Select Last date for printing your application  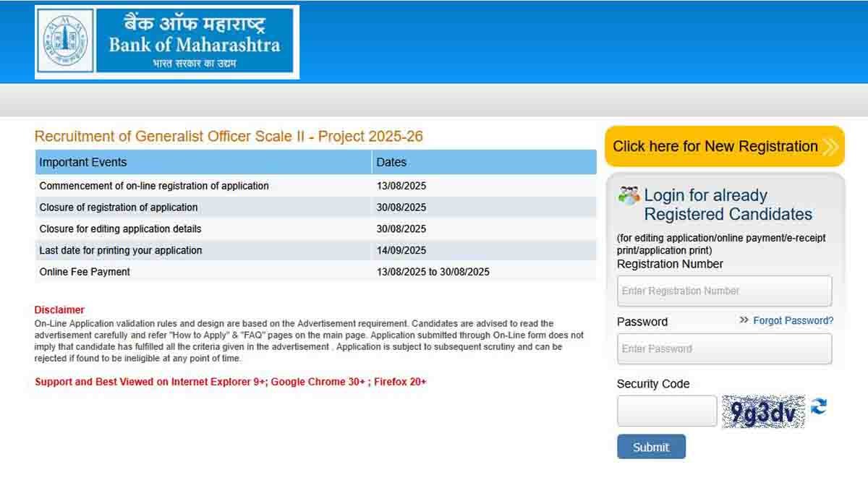coord(121,251)
